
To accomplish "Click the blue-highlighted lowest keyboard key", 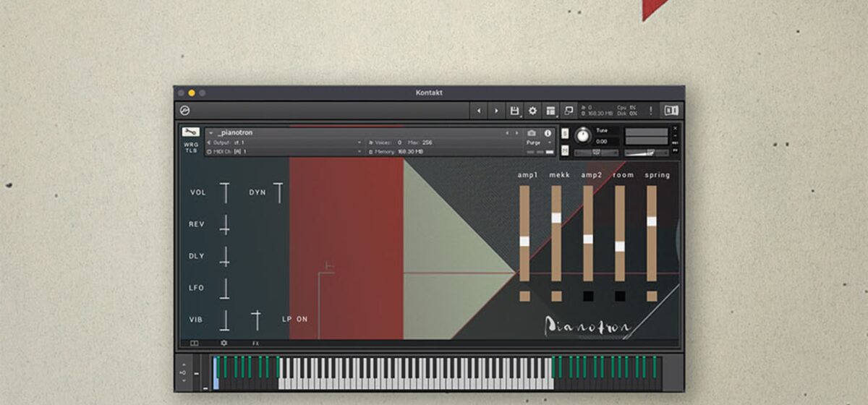I will coord(216,373).
